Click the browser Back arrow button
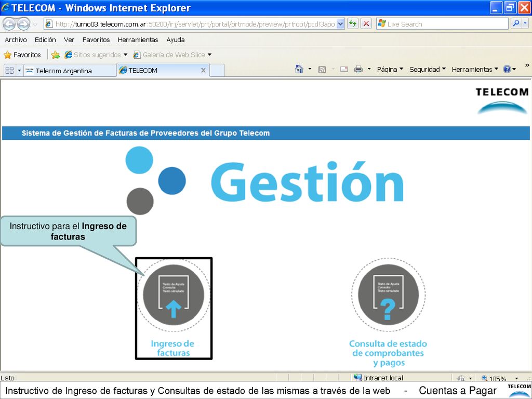This screenshot has height=399, width=532. [9, 24]
